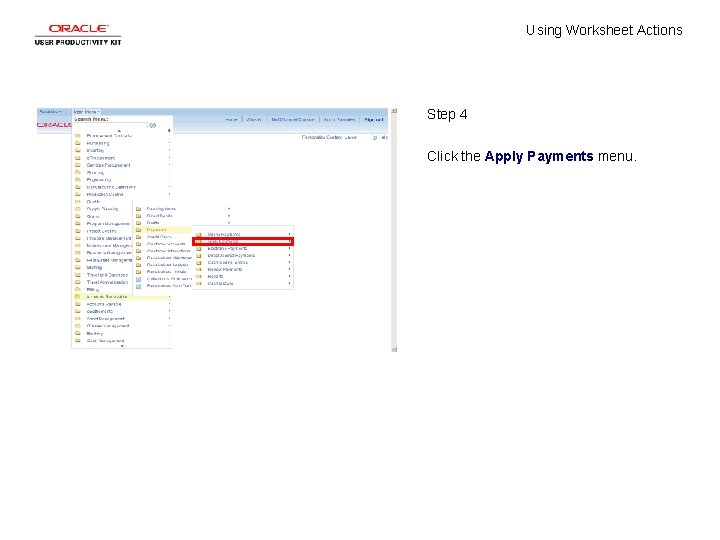Open the Main Menu dropdown
Image resolution: width=720 pixels, height=540 pixels.
coord(86,112)
